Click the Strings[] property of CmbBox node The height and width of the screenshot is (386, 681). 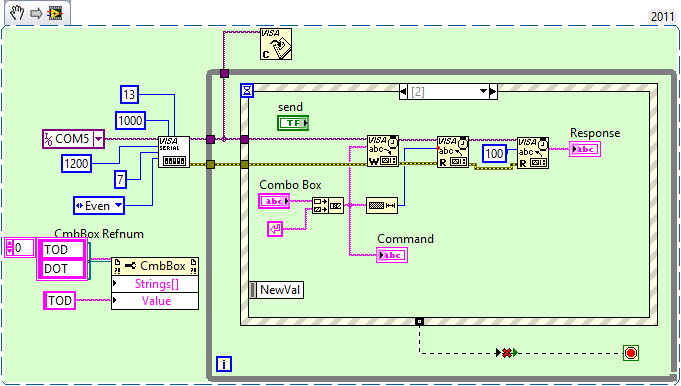pos(155,284)
